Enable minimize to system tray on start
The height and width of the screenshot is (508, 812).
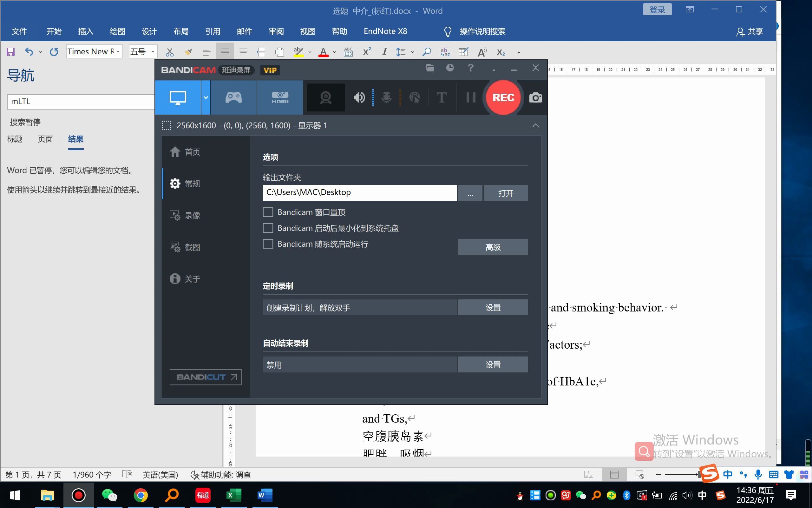pyautogui.click(x=268, y=228)
